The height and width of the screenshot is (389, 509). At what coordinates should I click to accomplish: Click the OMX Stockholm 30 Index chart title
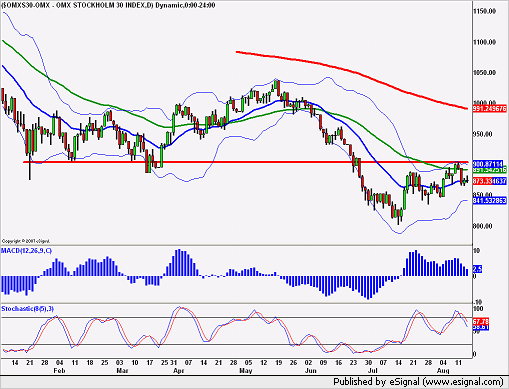coord(108,5)
